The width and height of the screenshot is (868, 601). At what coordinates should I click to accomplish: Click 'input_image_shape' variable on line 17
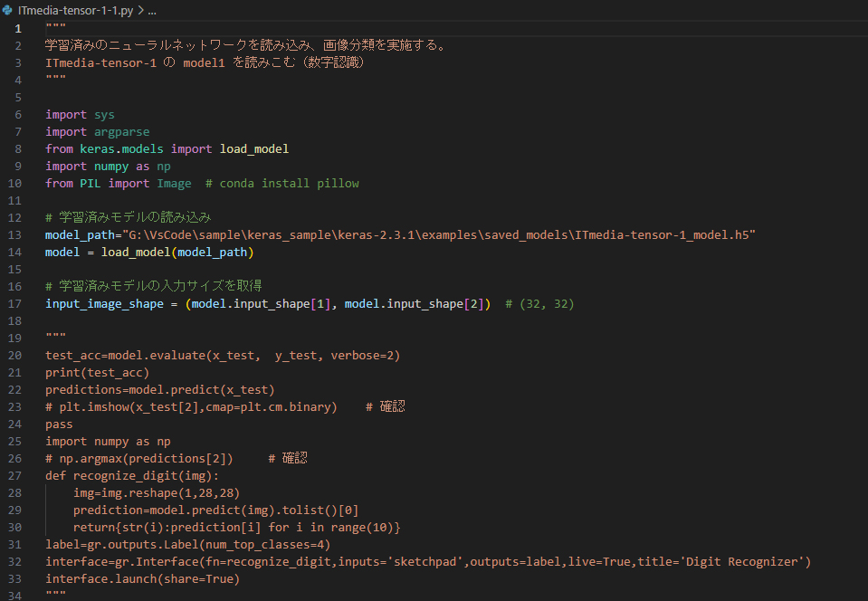pos(103,303)
